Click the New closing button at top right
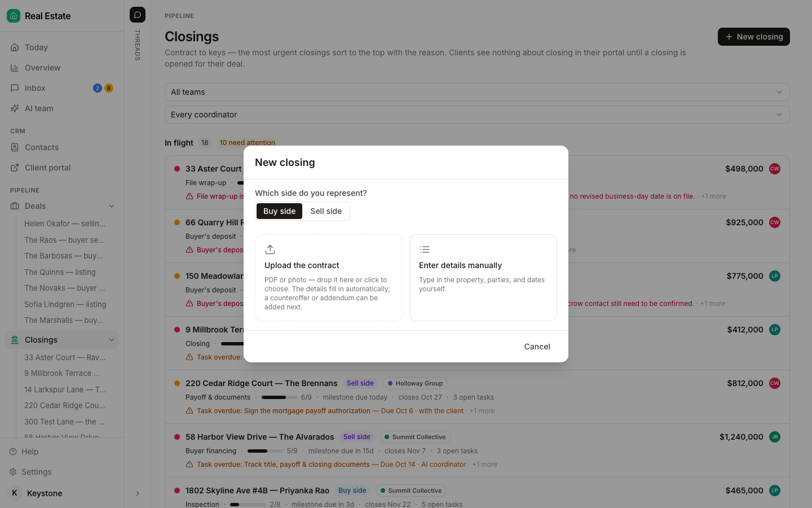 pos(754,37)
